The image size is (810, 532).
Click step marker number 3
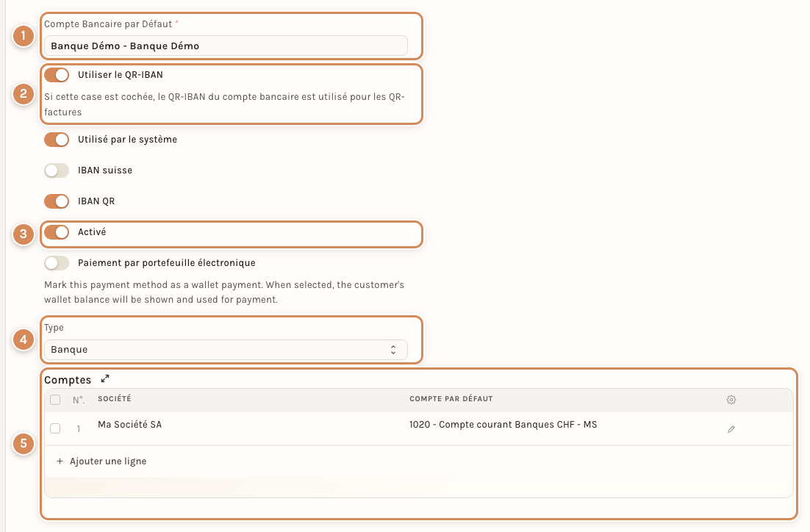pos(24,234)
